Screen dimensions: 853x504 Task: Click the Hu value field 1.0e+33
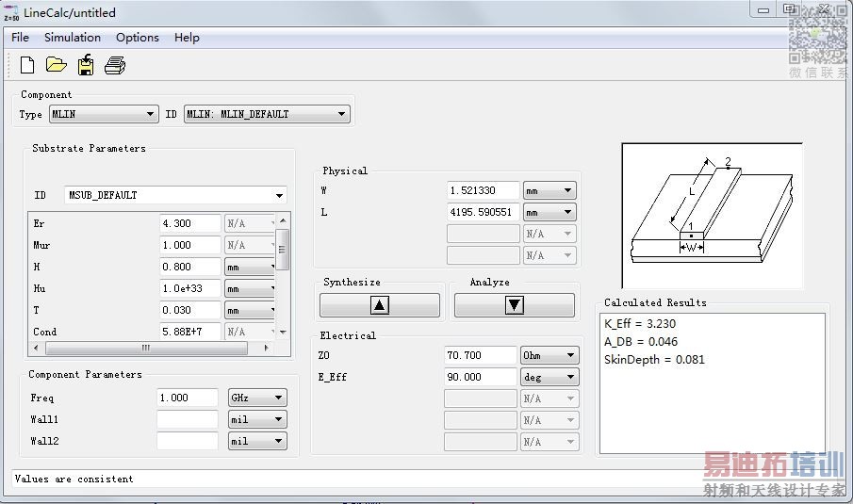pyautogui.click(x=190, y=288)
